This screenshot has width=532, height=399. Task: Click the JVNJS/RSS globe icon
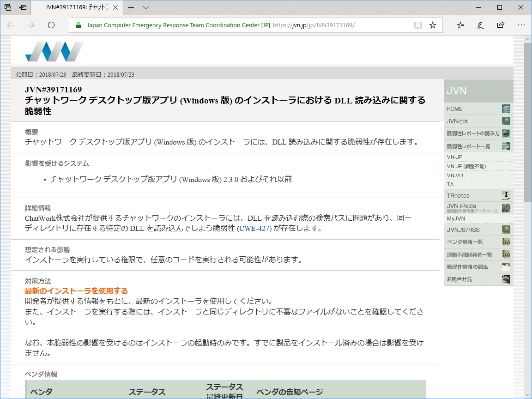pyautogui.click(x=506, y=230)
